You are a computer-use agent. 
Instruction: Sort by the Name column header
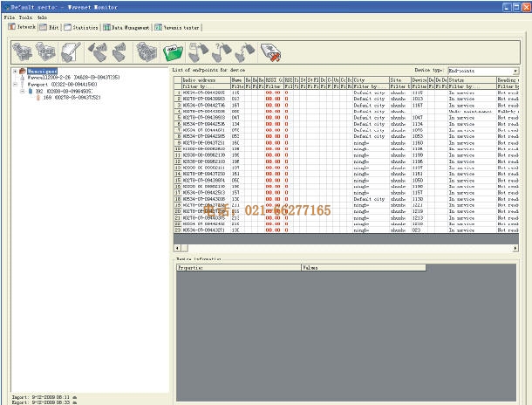[237, 80]
